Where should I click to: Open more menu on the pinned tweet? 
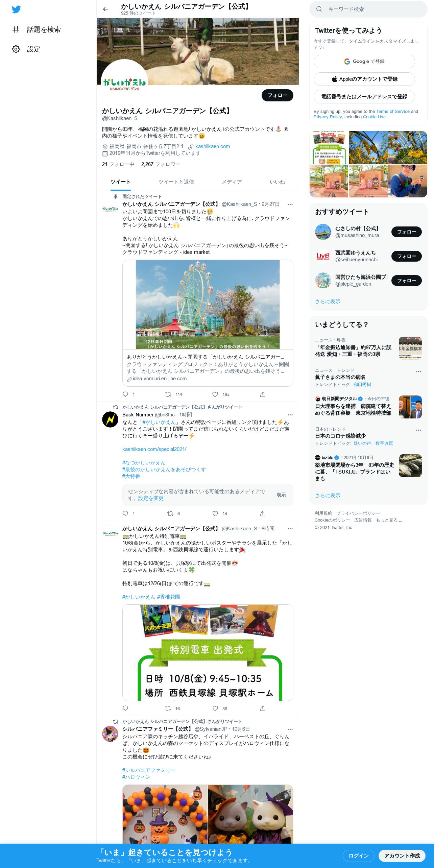coord(290,204)
